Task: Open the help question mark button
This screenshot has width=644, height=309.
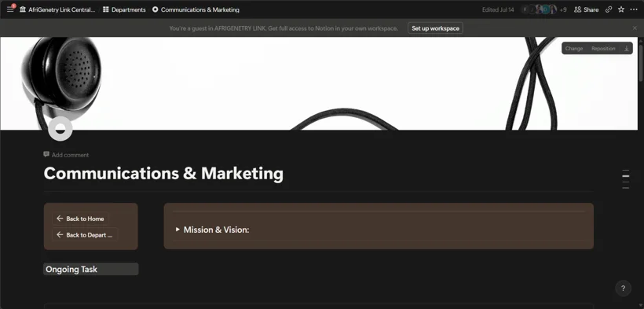Action: 623,288
